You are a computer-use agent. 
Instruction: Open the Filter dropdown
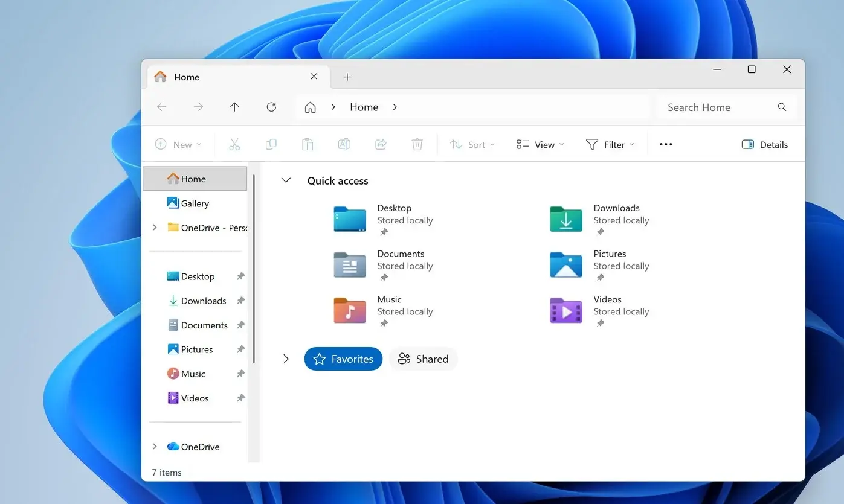(610, 144)
